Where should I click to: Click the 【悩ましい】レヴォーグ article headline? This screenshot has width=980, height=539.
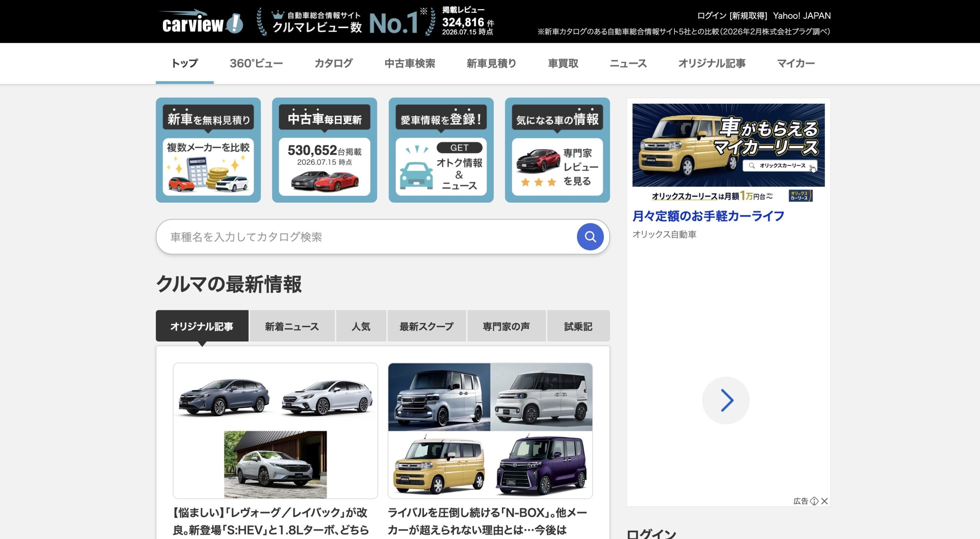tap(271, 521)
